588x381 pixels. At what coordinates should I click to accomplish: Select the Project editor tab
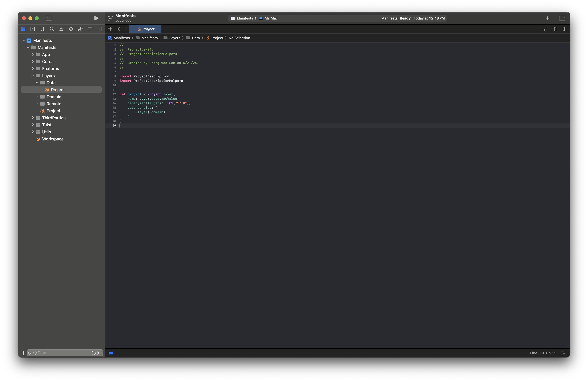click(x=145, y=29)
